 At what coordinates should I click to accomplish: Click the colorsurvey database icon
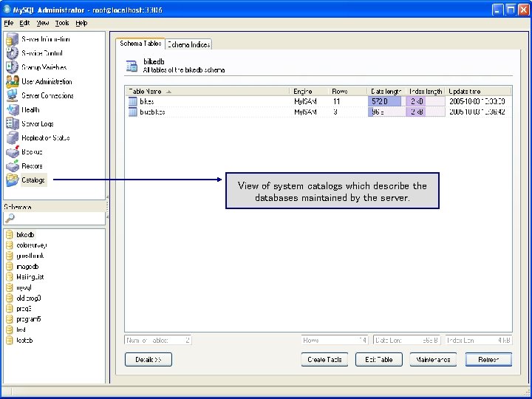(x=10, y=245)
